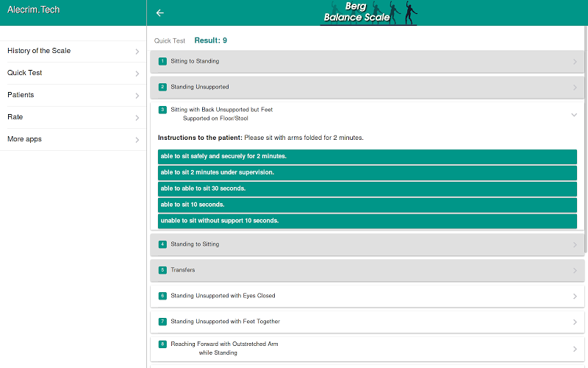
Task: Open Rate in the sidebar
Action: point(73,118)
